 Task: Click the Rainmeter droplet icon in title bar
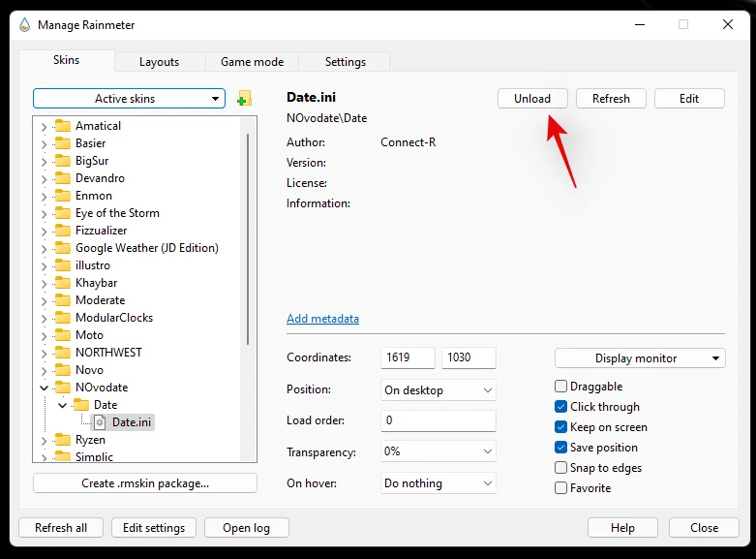coord(24,24)
